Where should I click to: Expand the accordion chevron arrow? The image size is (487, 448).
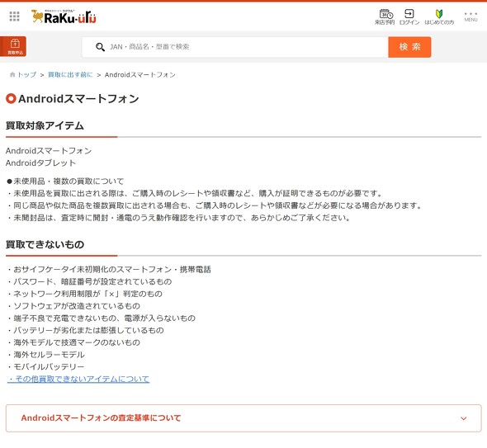[463, 418]
